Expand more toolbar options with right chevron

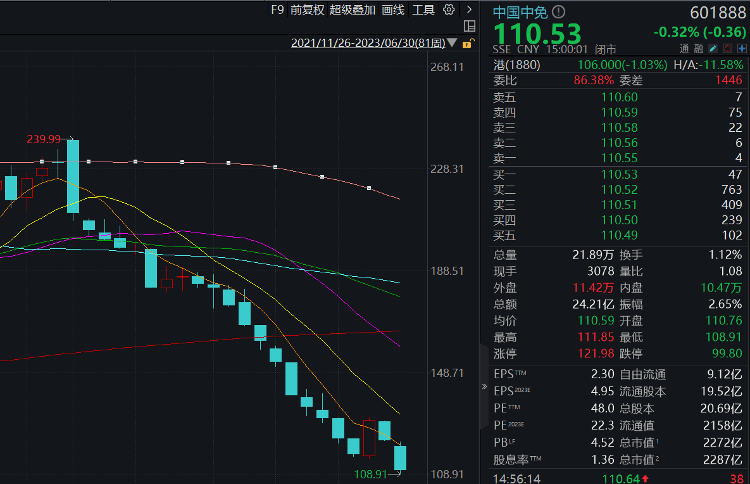469,10
